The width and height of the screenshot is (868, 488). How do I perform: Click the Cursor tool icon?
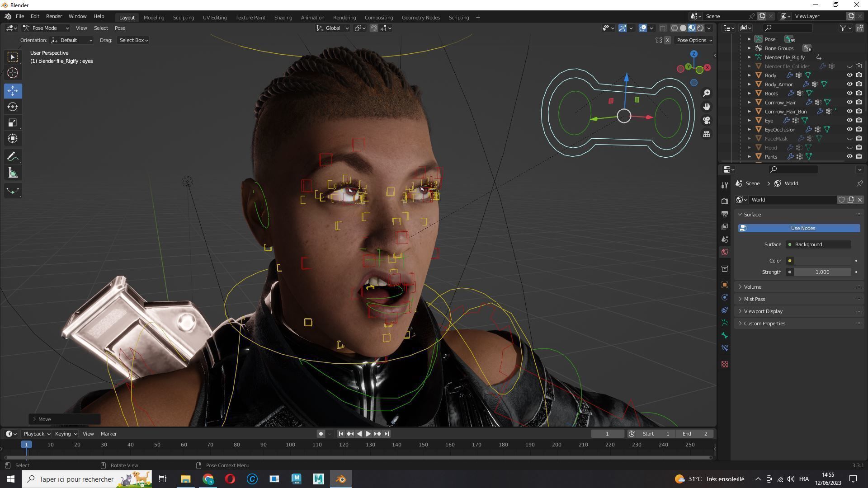pos(13,73)
